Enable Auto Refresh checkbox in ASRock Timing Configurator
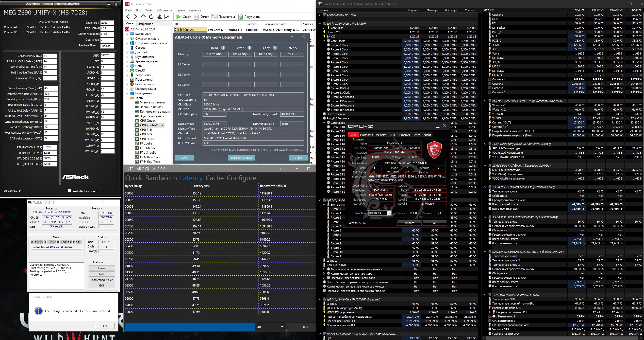Screen dimensions: 644x340 (x=70, y=191)
